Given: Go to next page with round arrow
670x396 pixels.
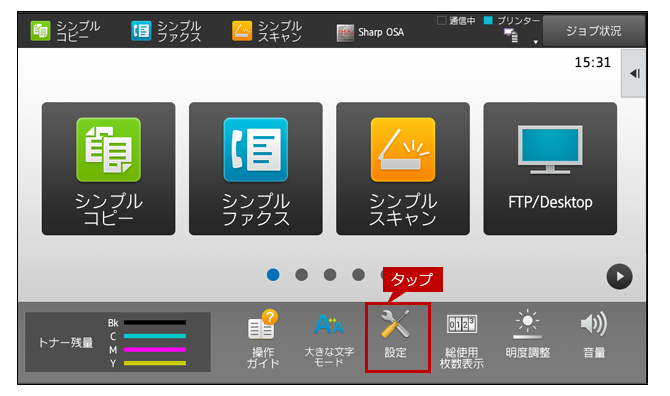Looking at the screenshot, I should pyautogui.click(x=619, y=276).
